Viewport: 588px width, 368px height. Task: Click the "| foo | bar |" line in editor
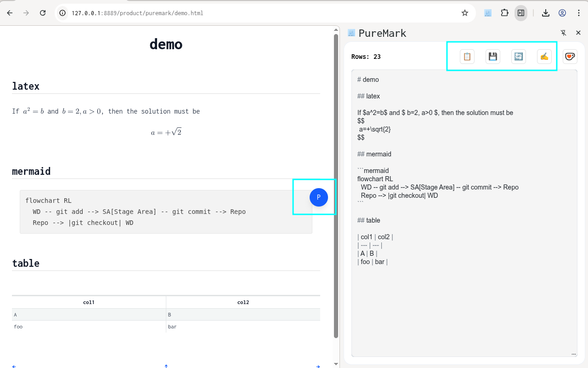coord(373,262)
